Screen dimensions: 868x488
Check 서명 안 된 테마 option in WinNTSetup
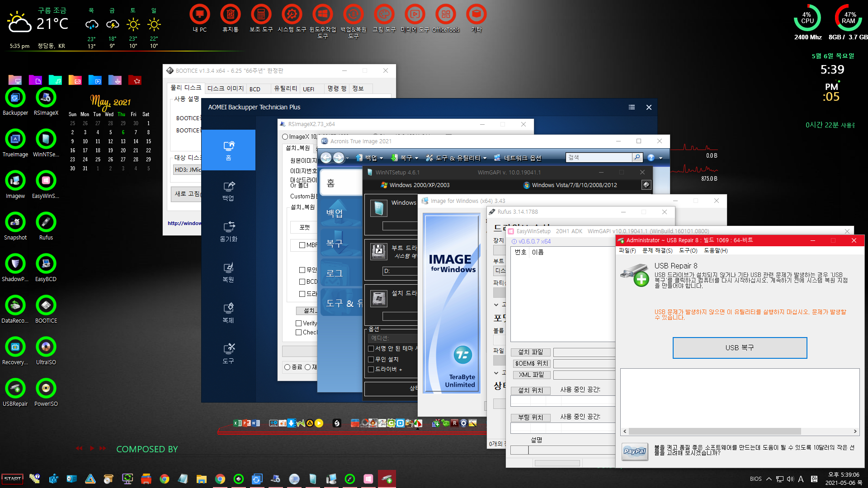[x=371, y=348]
